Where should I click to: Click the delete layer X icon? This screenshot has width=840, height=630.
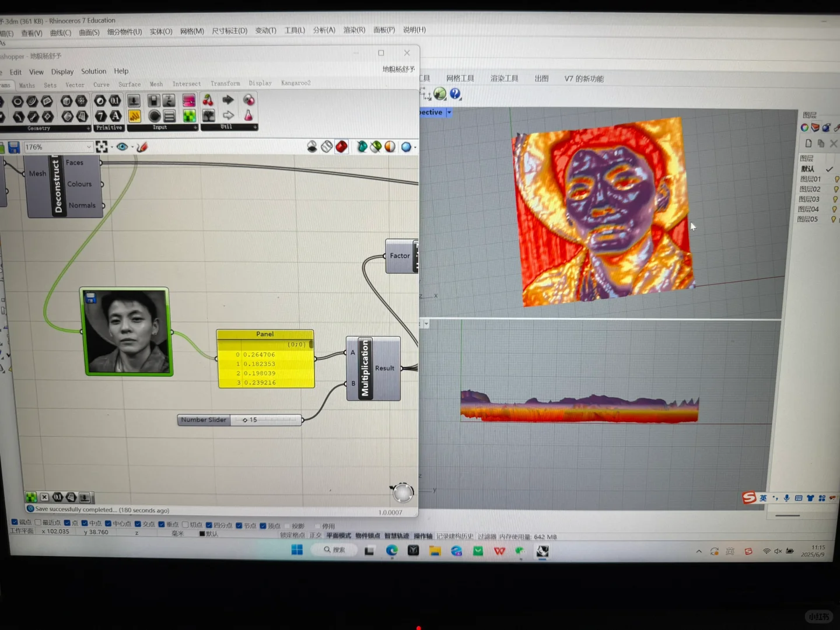834,143
